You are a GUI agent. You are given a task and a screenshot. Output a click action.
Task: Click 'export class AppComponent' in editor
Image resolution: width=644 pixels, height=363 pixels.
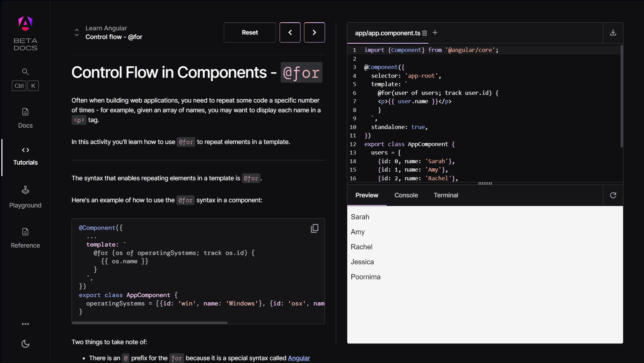[x=409, y=144]
